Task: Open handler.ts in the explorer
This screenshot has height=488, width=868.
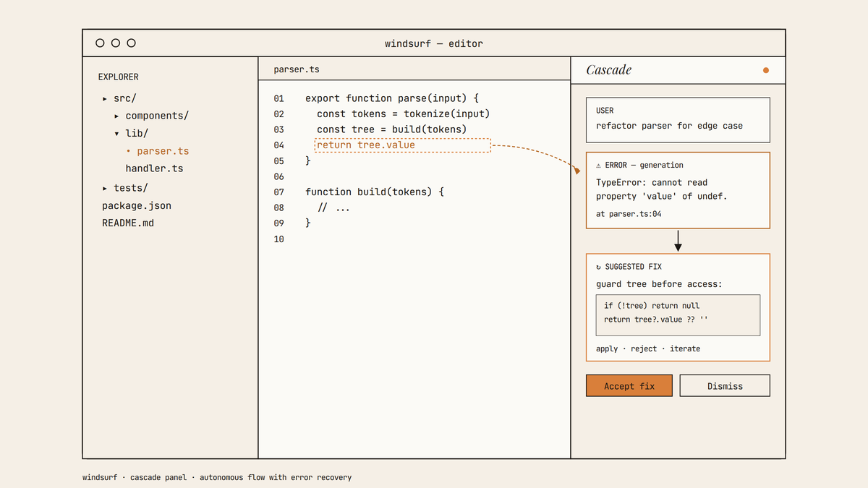Action: pos(154,168)
